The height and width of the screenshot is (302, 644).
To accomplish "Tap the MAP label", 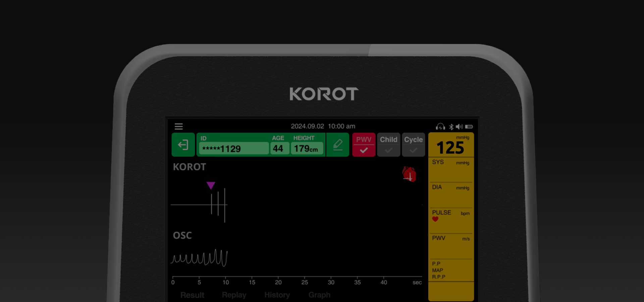I will pos(437,270).
